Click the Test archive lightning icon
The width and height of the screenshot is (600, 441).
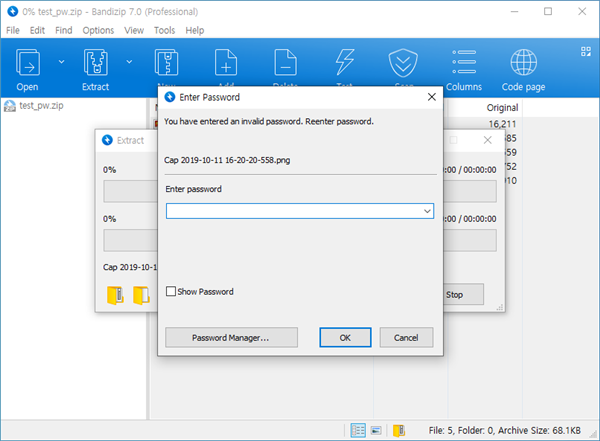click(x=345, y=62)
